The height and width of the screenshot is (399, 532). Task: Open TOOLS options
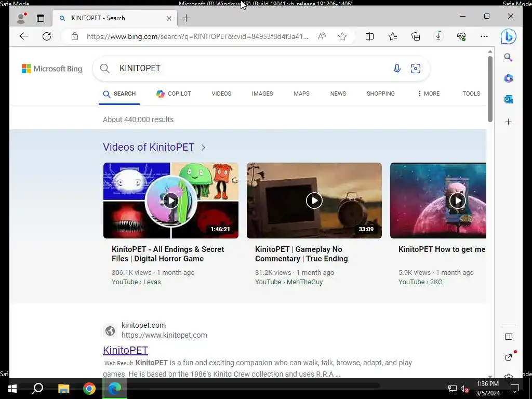tap(471, 94)
